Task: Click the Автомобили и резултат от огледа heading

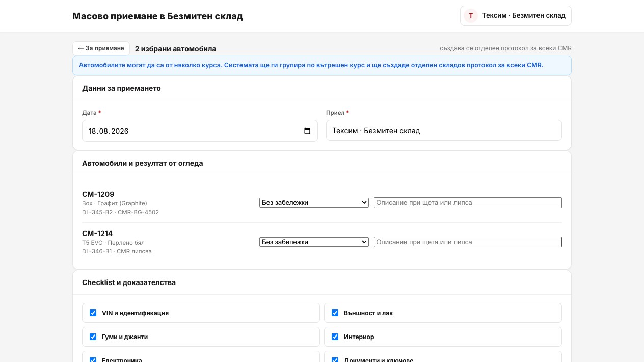Action: [x=143, y=163]
